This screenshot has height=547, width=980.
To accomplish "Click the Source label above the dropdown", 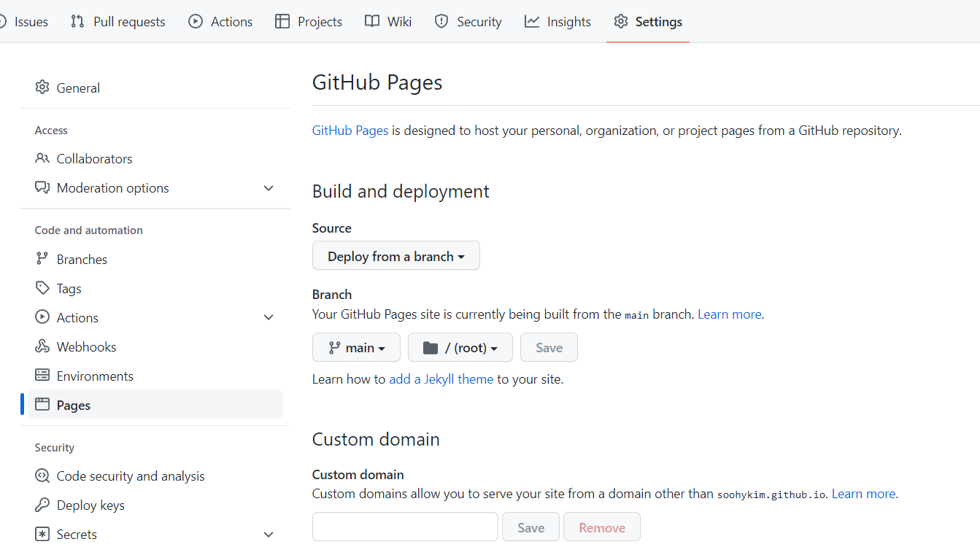I will tap(332, 228).
